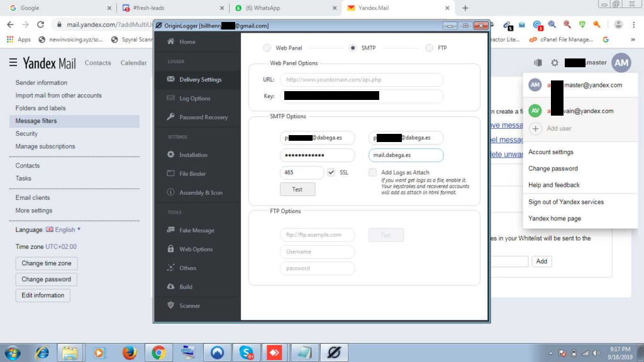The image size is (644, 362).
Task: Open a new Chrome tab
Action: (465, 8)
